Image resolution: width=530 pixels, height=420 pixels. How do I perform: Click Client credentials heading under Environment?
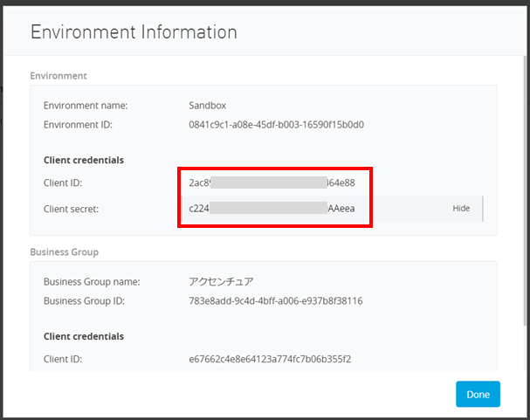point(84,161)
